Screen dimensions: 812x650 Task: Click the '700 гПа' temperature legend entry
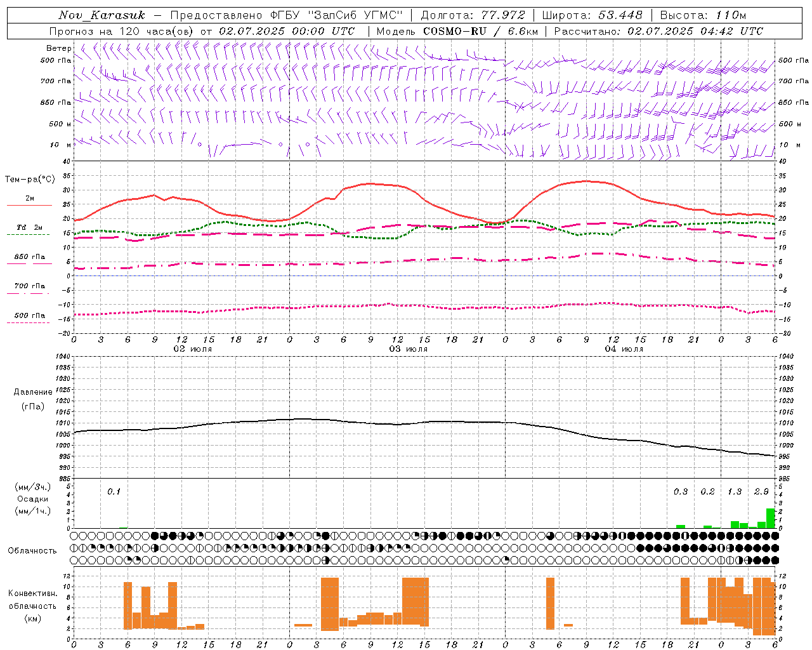[30, 286]
